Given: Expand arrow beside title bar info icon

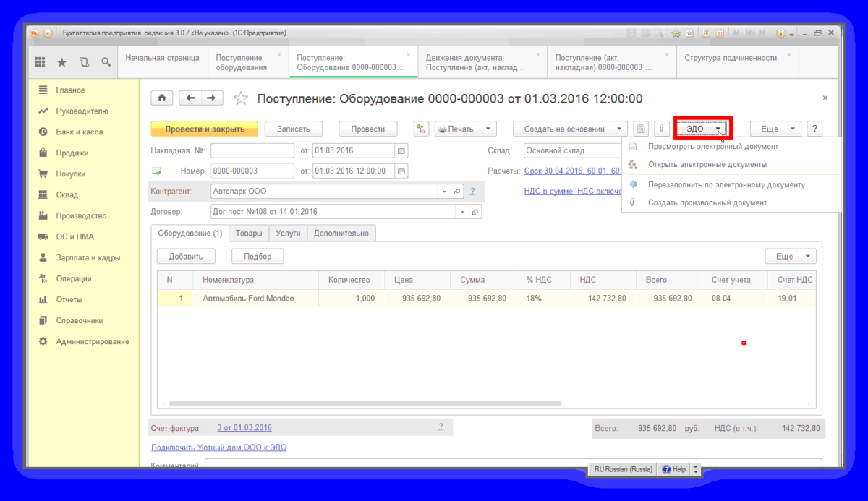Looking at the screenshot, I should pos(792,34).
